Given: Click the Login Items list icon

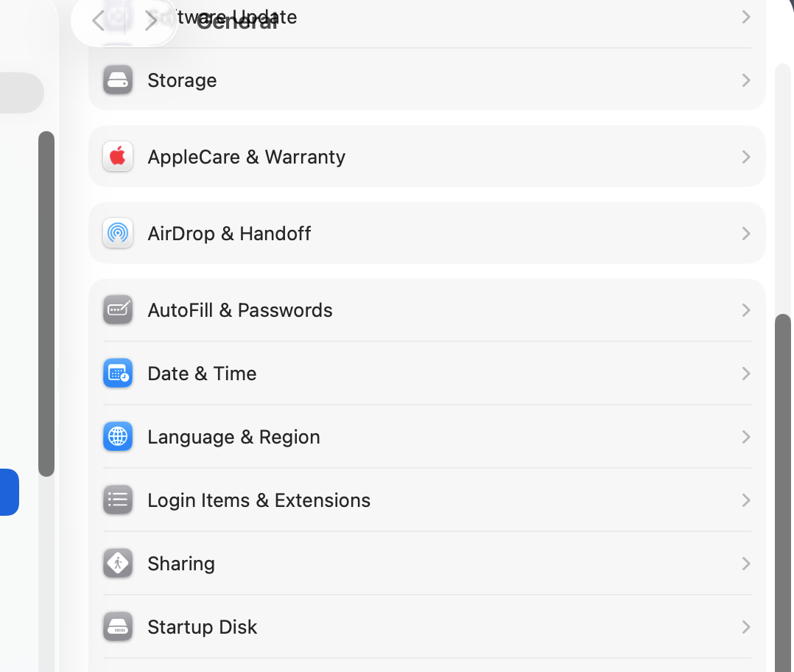Looking at the screenshot, I should 118,500.
